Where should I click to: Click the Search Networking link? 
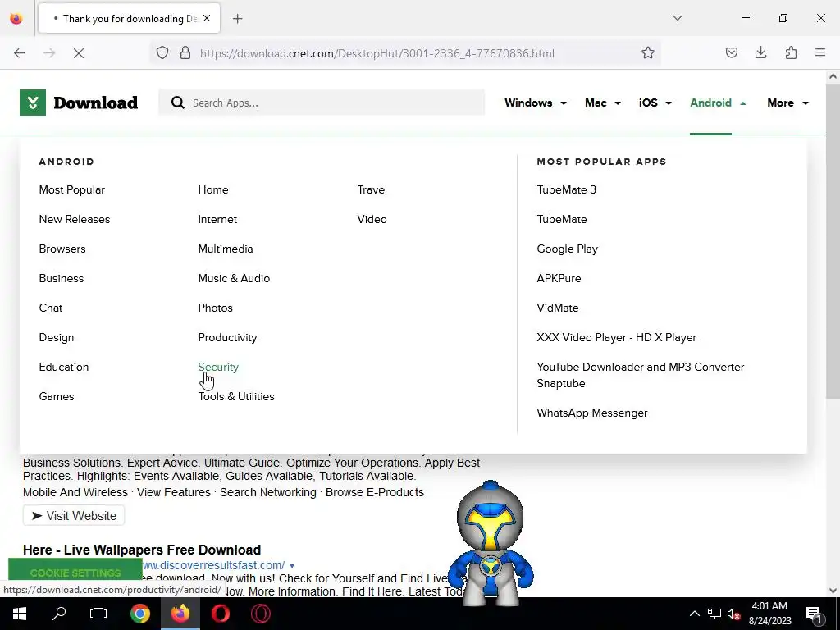click(268, 492)
